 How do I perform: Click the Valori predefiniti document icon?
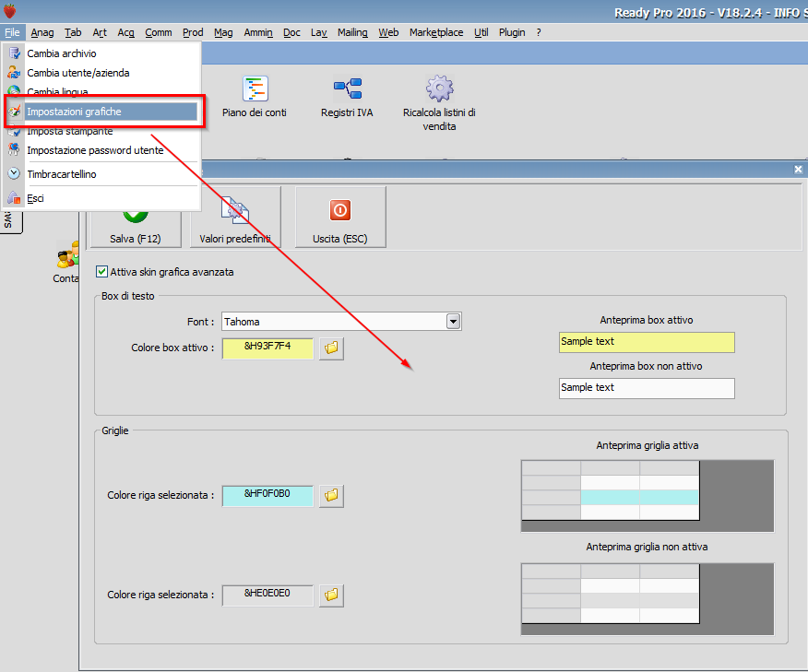coord(235,210)
